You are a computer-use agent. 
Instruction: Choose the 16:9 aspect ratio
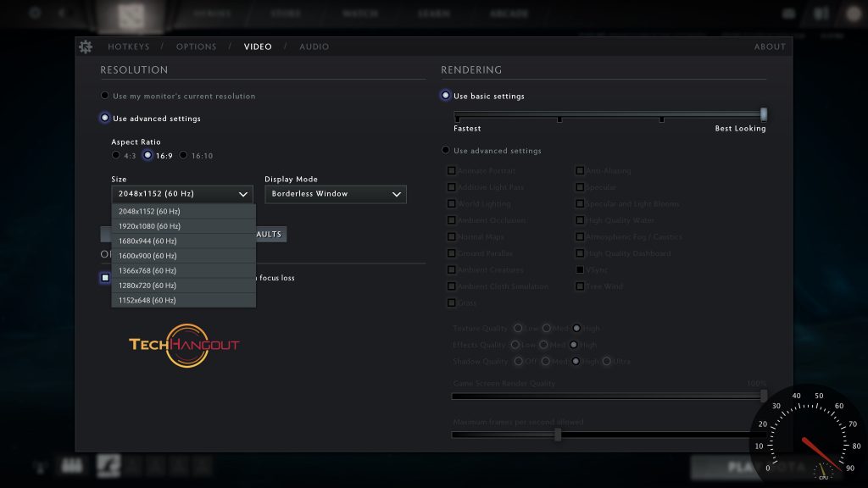coord(147,155)
